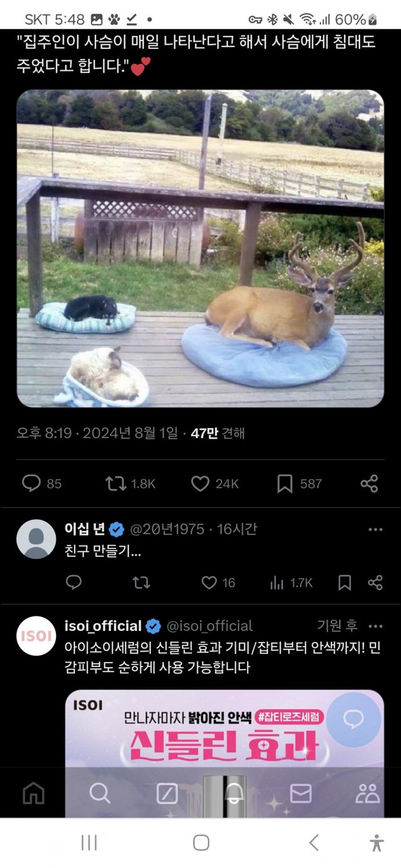Screen dimensions: 401x868
Task: Open more options for isoi_official ad
Action: point(375,626)
